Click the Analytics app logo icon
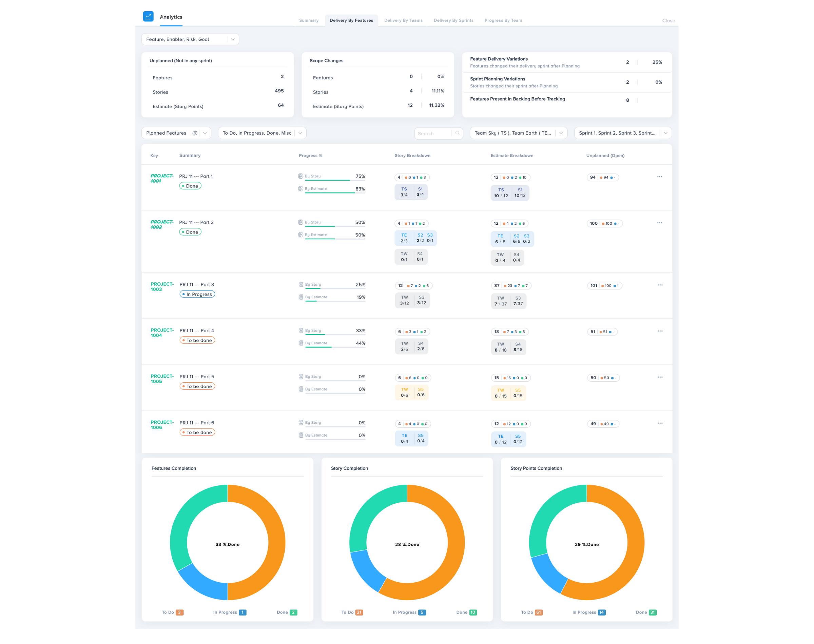Screen dimensions: 814x644 148,16
